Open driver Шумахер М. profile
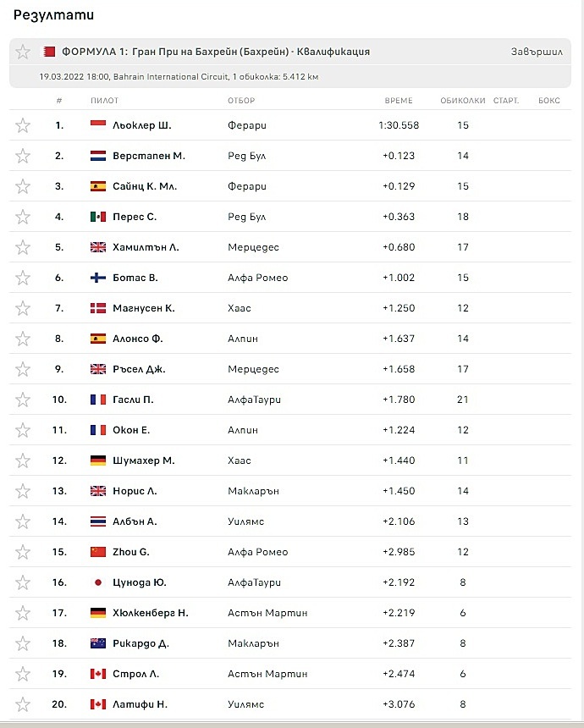 pos(143,461)
